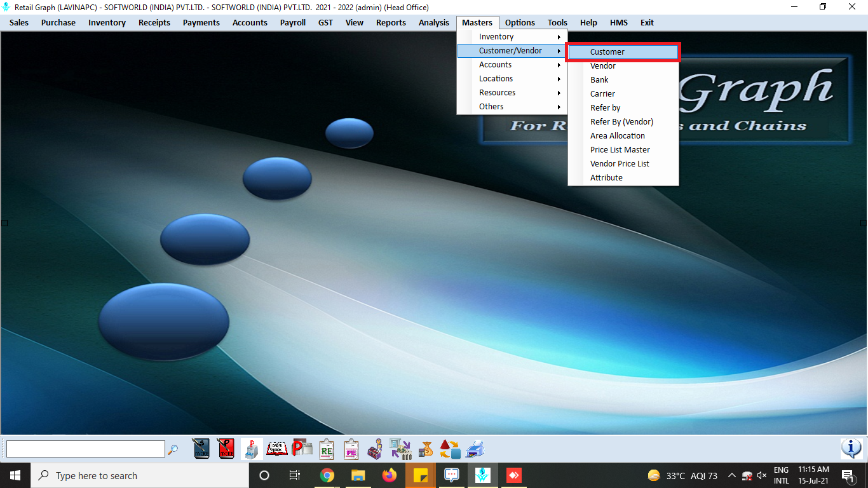
Task: Click the Retail Graph taskbar icon
Action: [482, 475]
